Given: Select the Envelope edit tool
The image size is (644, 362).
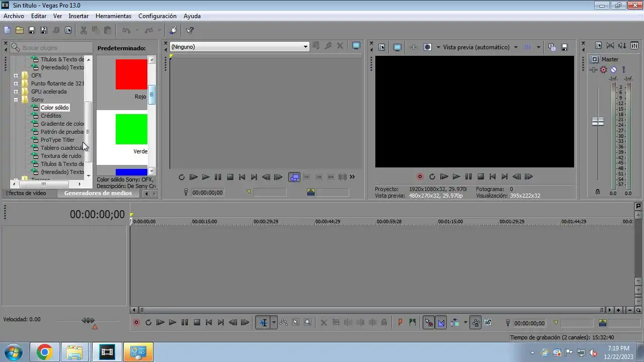Looking at the screenshot, I should (x=284, y=323).
